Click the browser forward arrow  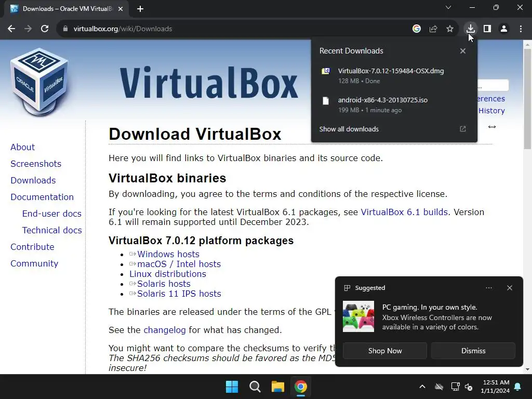28,29
